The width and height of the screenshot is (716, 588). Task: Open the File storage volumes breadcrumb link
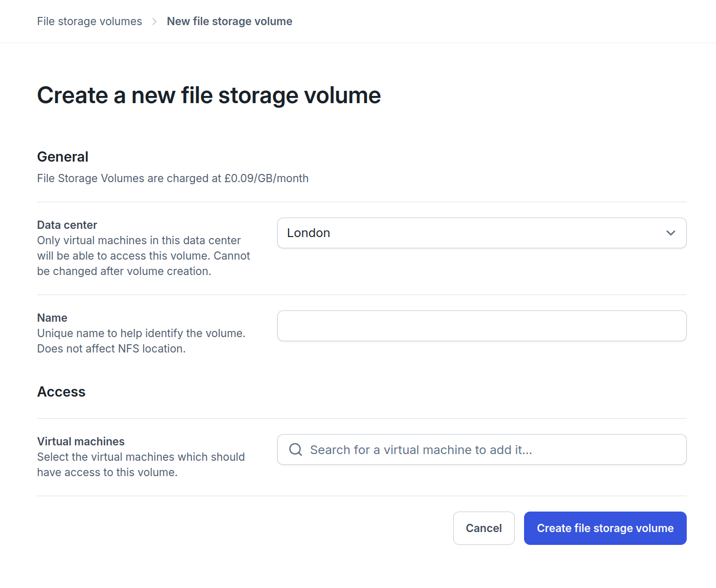(x=89, y=21)
